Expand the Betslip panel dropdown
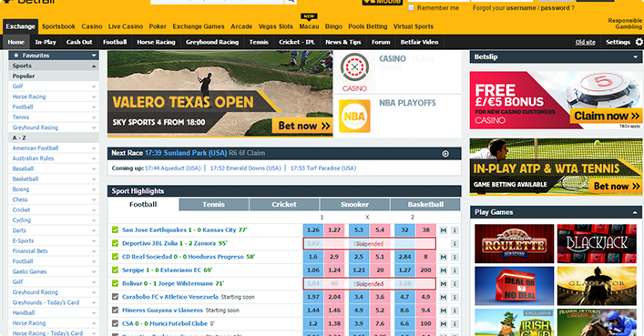The width and height of the screenshot is (644, 336). click(x=636, y=57)
